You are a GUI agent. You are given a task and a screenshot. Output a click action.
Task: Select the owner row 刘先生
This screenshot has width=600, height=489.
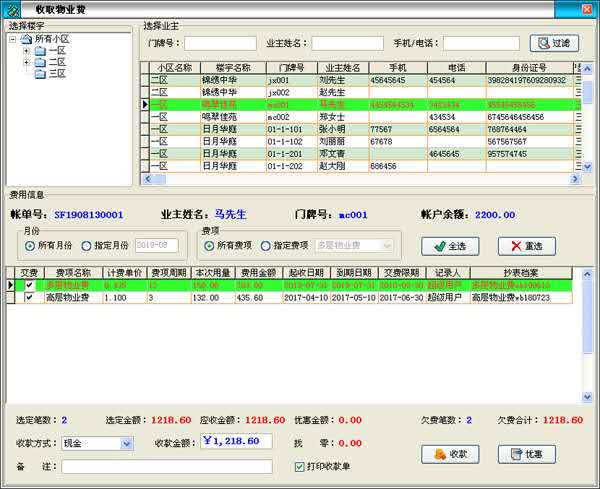[362, 80]
